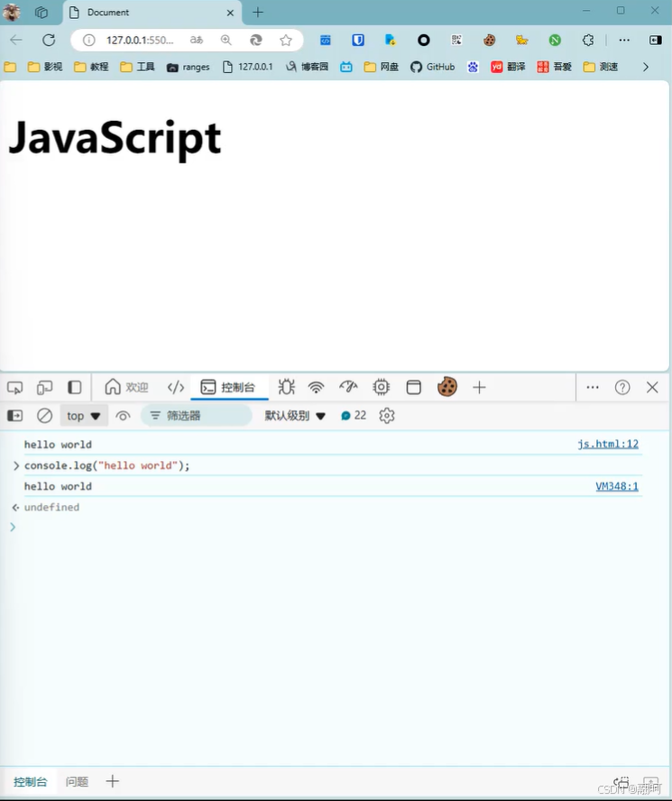Image resolution: width=672 pixels, height=801 pixels.
Task: Open the 吾爱 bookmark
Action: coord(555,67)
